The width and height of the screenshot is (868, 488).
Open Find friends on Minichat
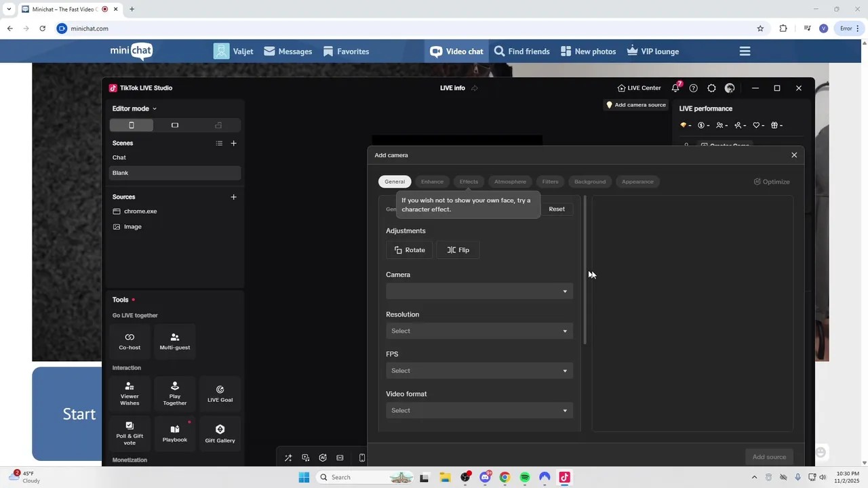pos(521,52)
